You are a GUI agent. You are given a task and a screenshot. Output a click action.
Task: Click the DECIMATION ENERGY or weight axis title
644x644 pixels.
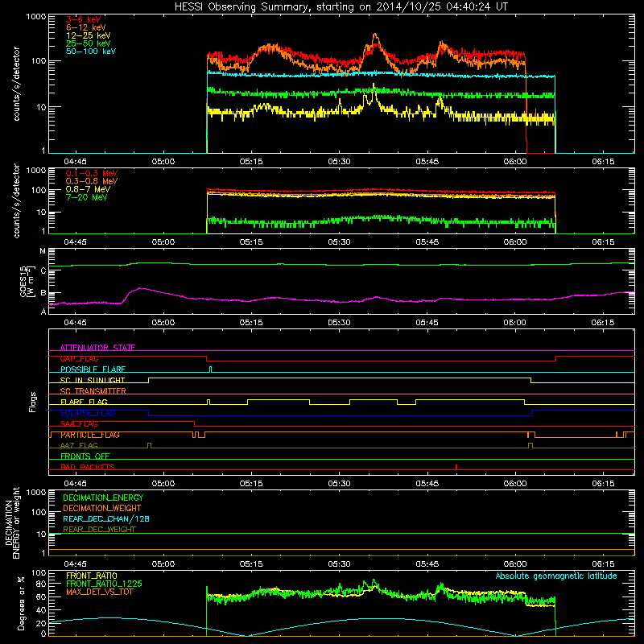click(x=12, y=522)
